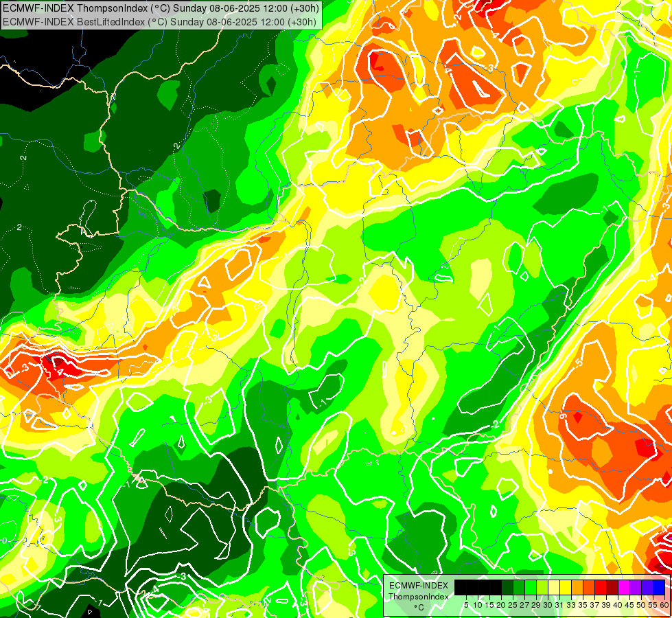
Task: Click the ECMWF-INDEX title in the legend box
Action: pos(419,586)
